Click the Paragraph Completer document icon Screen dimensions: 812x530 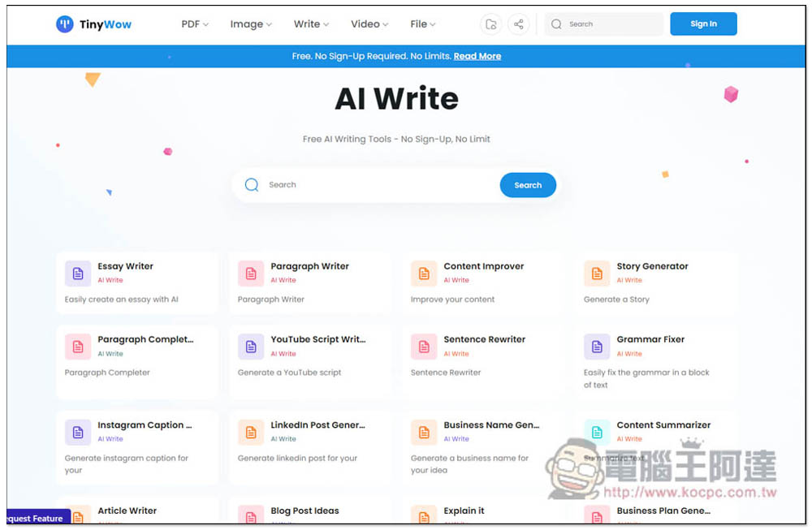pyautogui.click(x=78, y=347)
